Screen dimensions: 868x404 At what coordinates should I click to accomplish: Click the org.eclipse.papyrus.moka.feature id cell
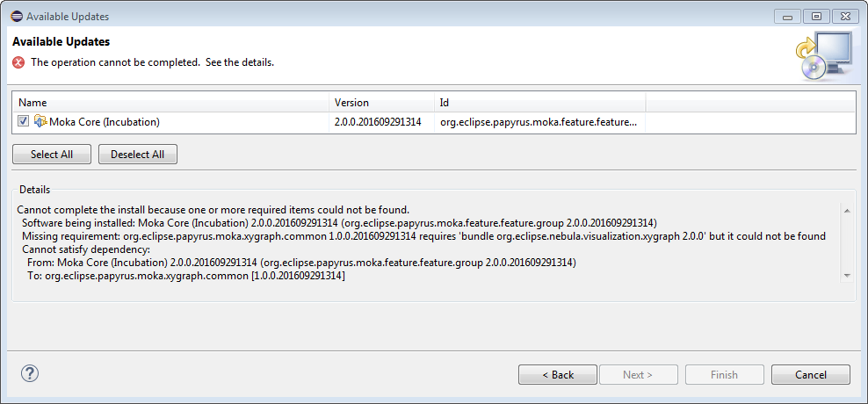539,122
